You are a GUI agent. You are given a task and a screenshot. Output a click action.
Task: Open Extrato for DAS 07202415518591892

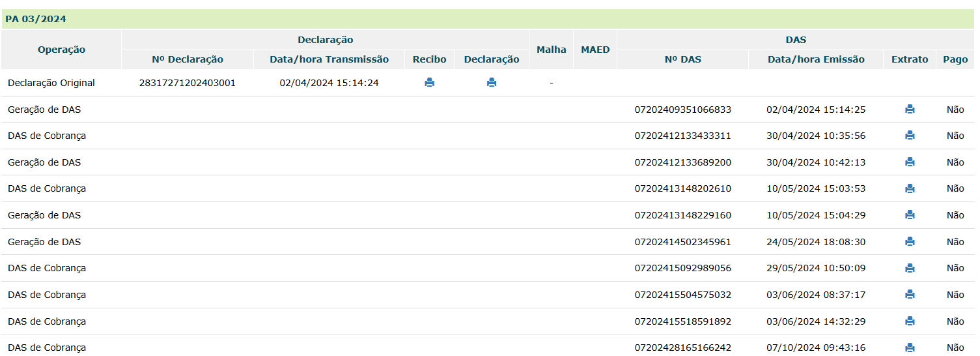910,321
